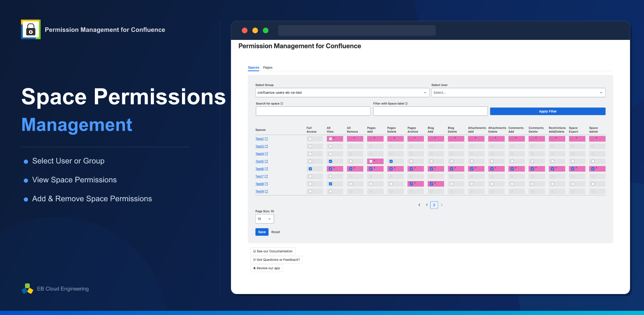Screen dimensions: 644x315
Task: Click the info icon next to Filter with Space label
Action: click(406, 104)
